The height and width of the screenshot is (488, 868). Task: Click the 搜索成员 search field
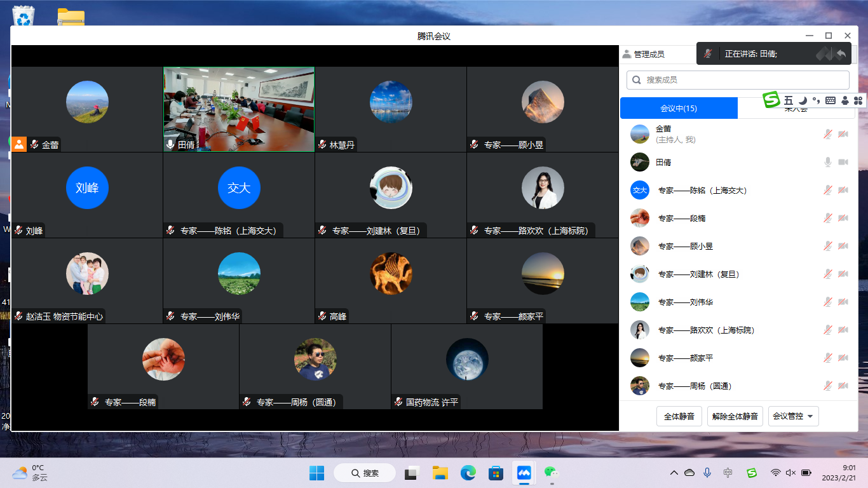pyautogui.click(x=738, y=80)
